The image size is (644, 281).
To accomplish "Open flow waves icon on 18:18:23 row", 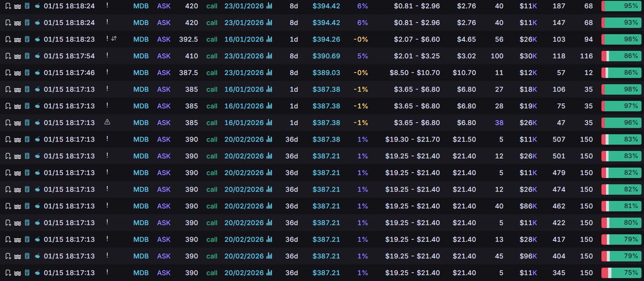I will (x=18, y=40).
